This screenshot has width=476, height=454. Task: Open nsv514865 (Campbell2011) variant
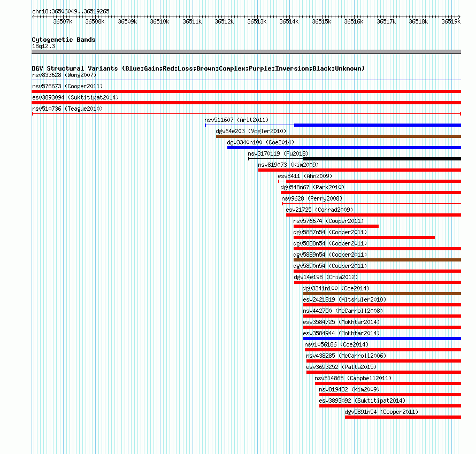pyautogui.click(x=354, y=378)
